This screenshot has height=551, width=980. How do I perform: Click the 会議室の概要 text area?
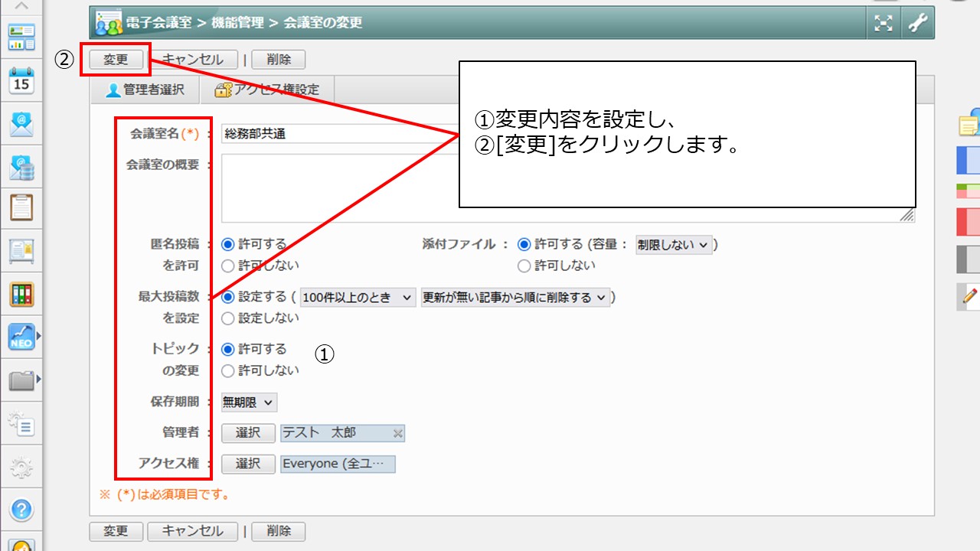(568, 188)
